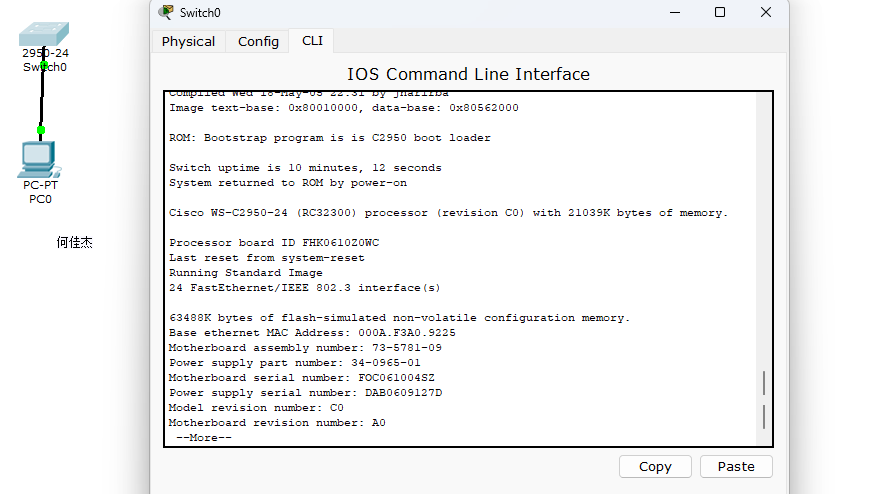Click the Copy button

pyautogui.click(x=655, y=467)
